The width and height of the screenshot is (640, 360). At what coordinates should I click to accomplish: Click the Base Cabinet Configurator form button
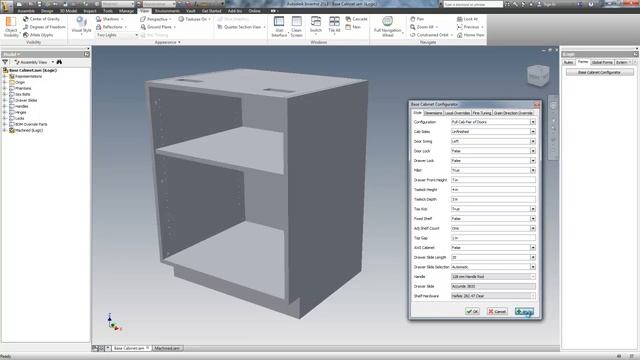(600, 72)
